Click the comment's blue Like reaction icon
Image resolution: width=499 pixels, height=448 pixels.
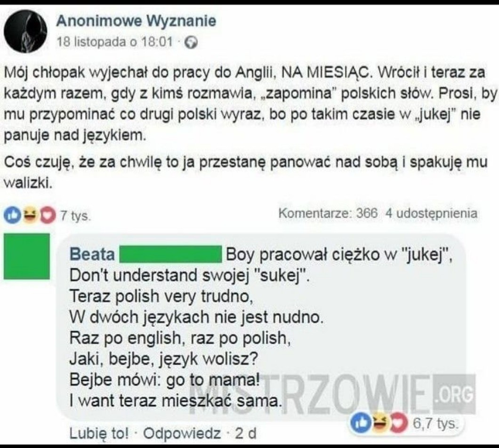361,423
